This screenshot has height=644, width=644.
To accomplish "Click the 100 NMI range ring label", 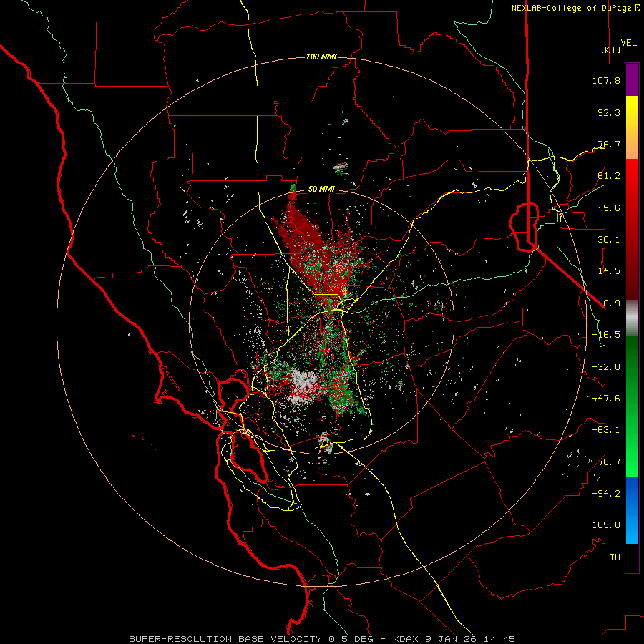I will (x=321, y=57).
